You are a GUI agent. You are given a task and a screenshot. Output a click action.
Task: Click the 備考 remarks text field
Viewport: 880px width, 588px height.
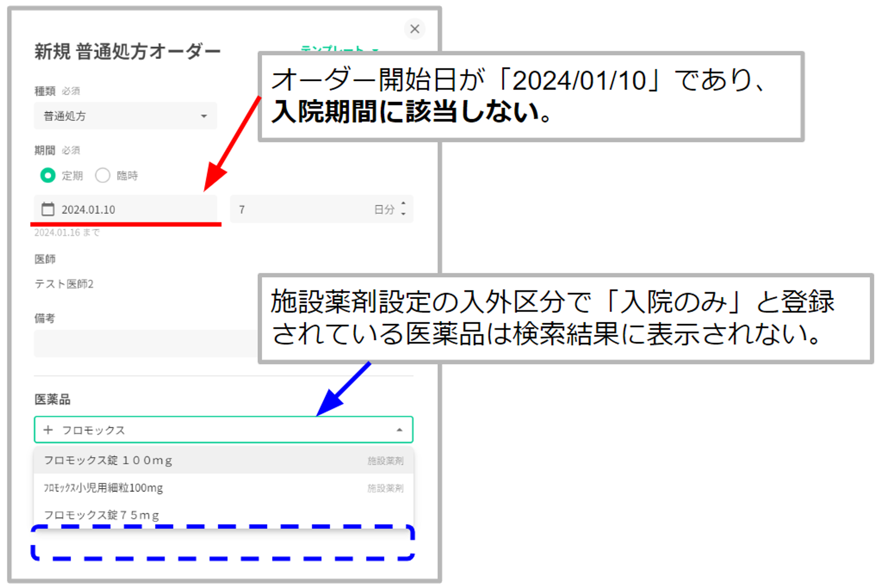point(145,344)
